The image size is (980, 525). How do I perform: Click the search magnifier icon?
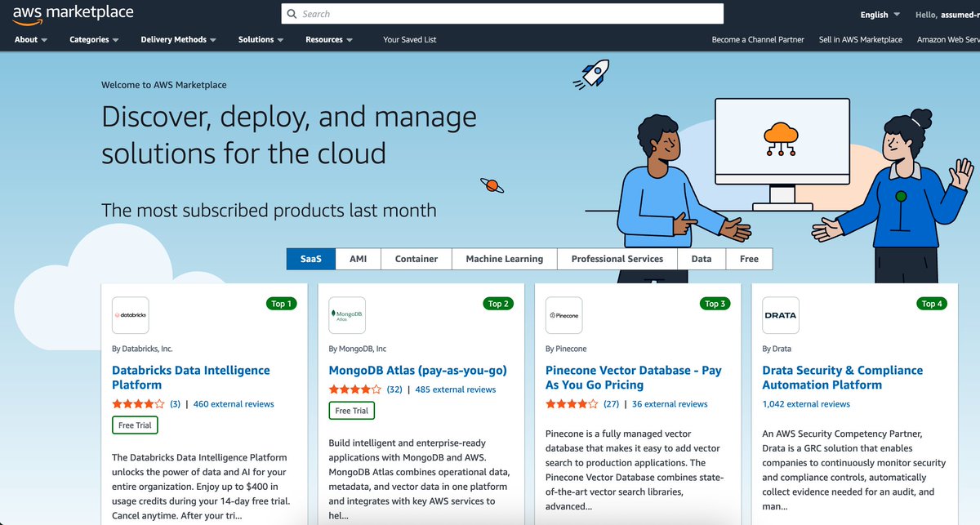(x=292, y=14)
